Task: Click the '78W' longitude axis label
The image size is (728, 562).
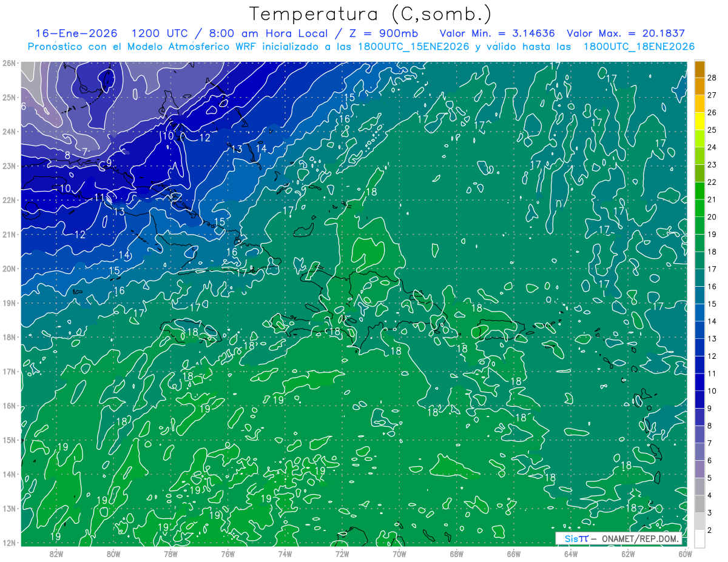Action: (170, 554)
